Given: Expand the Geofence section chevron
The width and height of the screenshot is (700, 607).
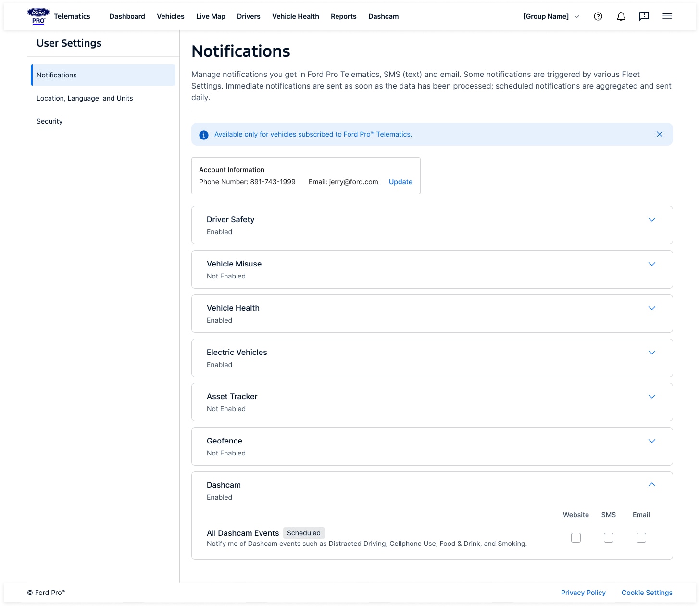Looking at the screenshot, I should point(651,441).
